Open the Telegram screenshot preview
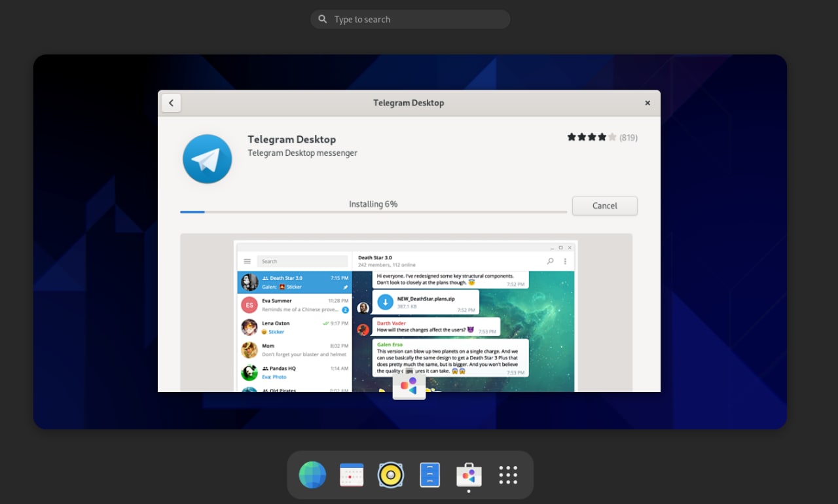This screenshot has height=504, width=838. 406,313
